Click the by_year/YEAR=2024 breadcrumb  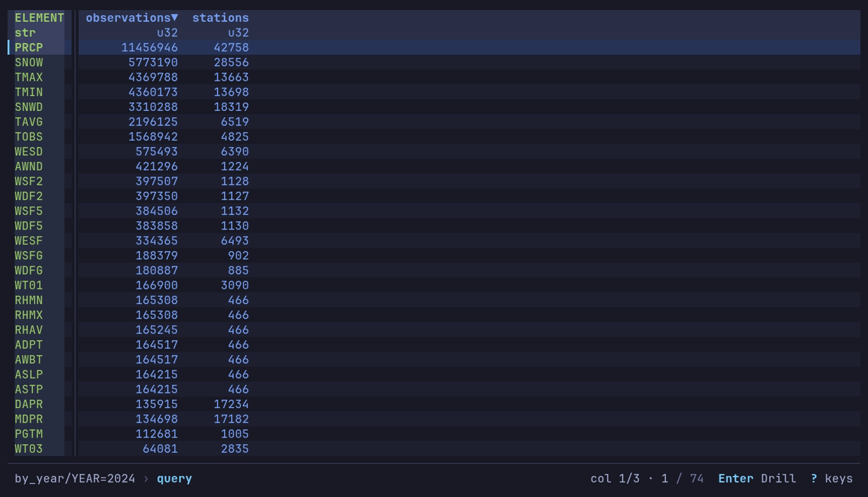(x=75, y=479)
